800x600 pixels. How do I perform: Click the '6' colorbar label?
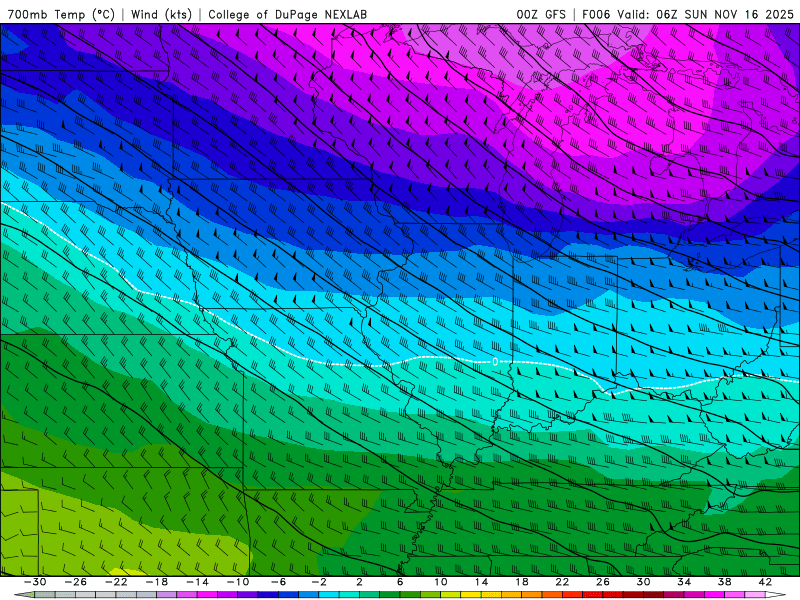[400, 582]
